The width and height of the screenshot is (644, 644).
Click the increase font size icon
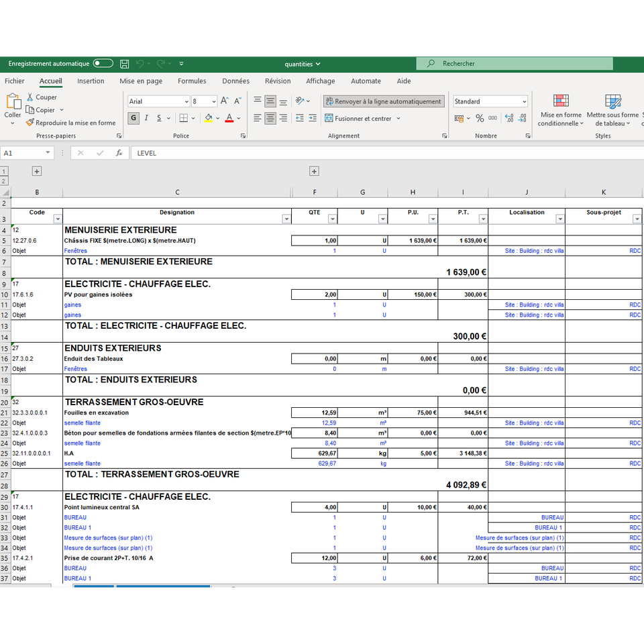point(225,101)
